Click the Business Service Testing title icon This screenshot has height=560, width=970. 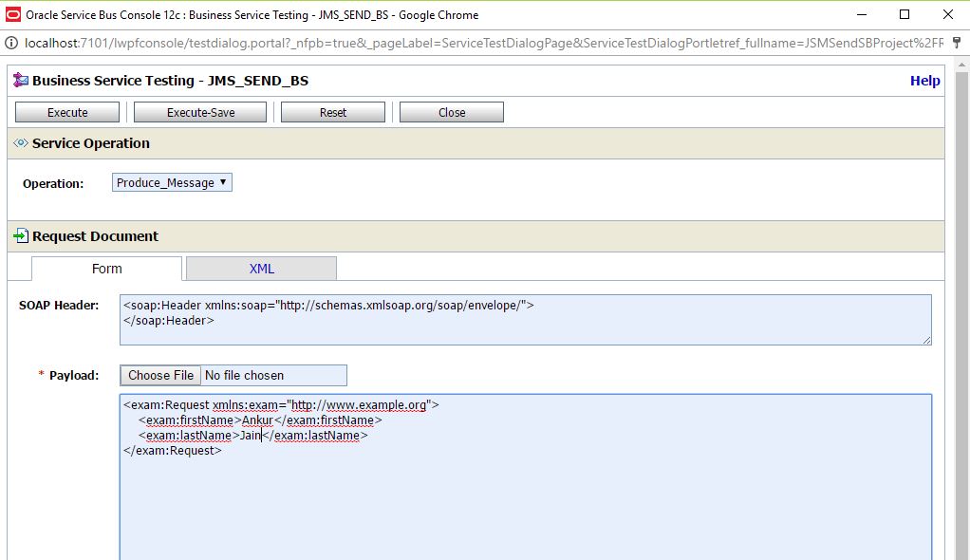pyautogui.click(x=21, y=80)
